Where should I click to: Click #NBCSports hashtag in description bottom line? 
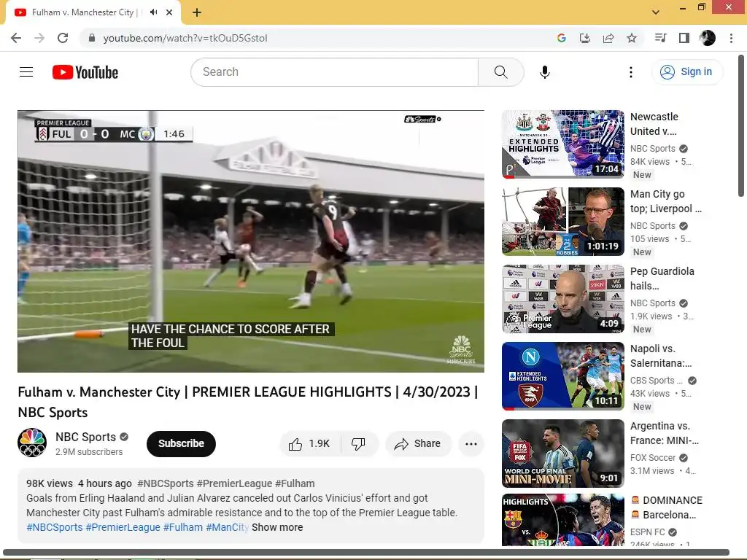pos(54,528)
